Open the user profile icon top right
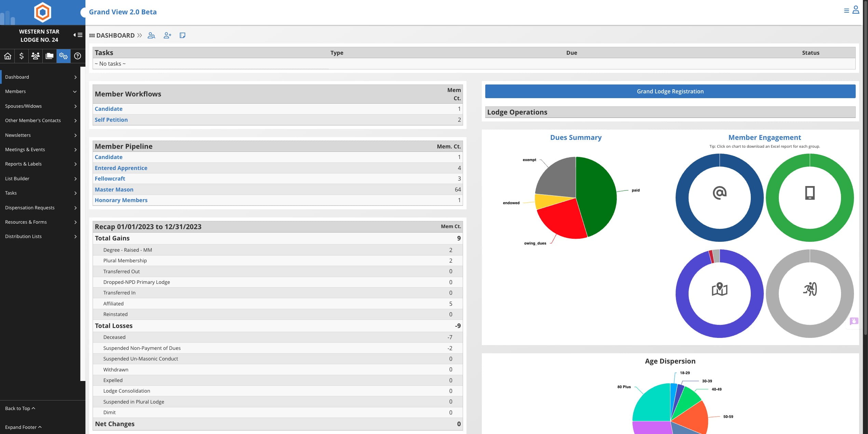Image resolution: width=868 pixels, height=434 pixels. click(856, 10)
